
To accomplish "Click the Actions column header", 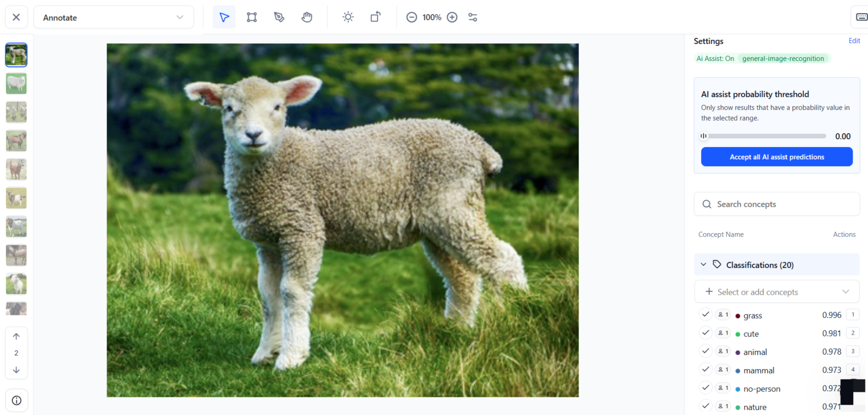I will pos(844,234).
